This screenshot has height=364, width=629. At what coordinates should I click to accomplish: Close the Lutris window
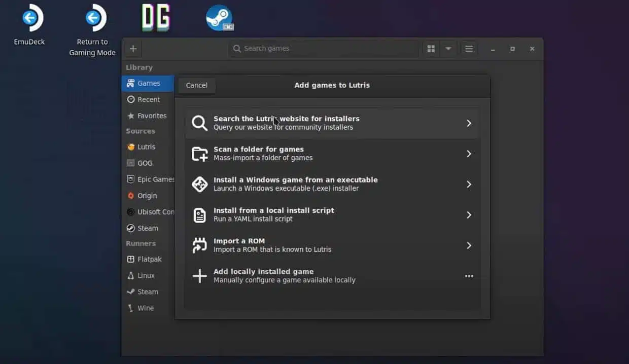pos(532,49)
